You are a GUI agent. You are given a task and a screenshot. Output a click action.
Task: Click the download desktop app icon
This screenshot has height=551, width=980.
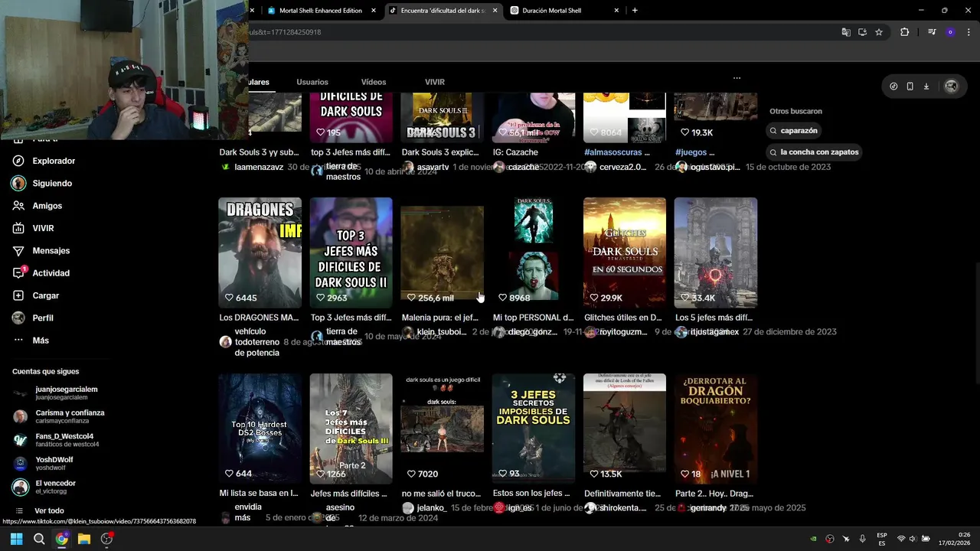(926, 86)
